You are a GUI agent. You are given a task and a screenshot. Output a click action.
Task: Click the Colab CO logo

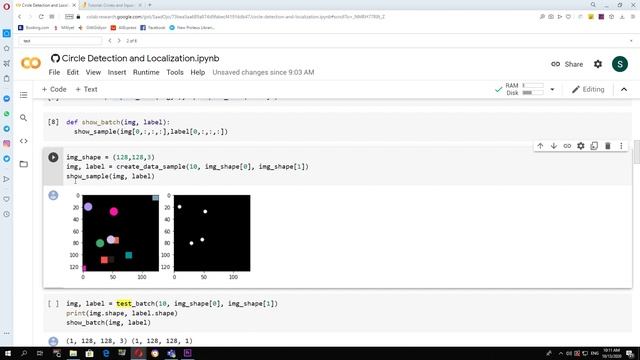31,63
